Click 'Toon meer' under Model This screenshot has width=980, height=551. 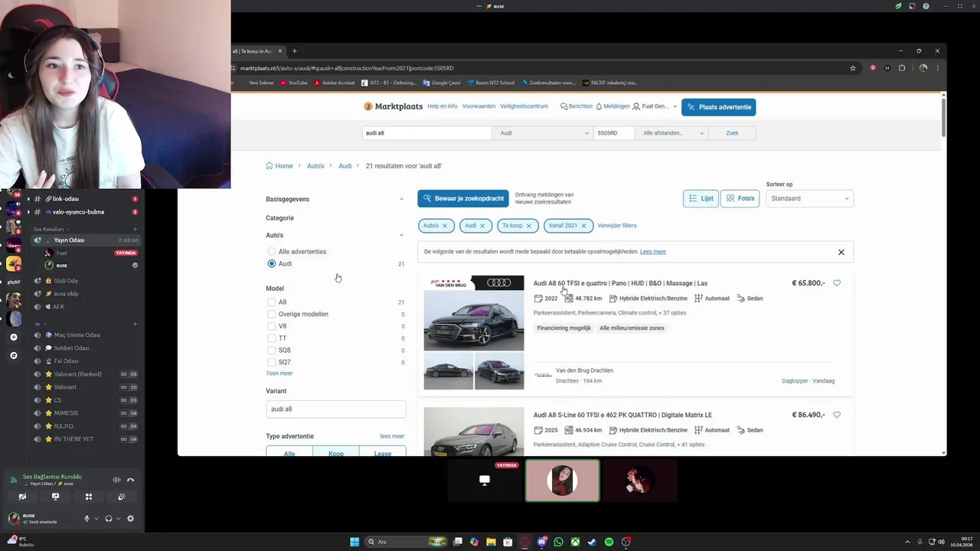coord(279,373)
